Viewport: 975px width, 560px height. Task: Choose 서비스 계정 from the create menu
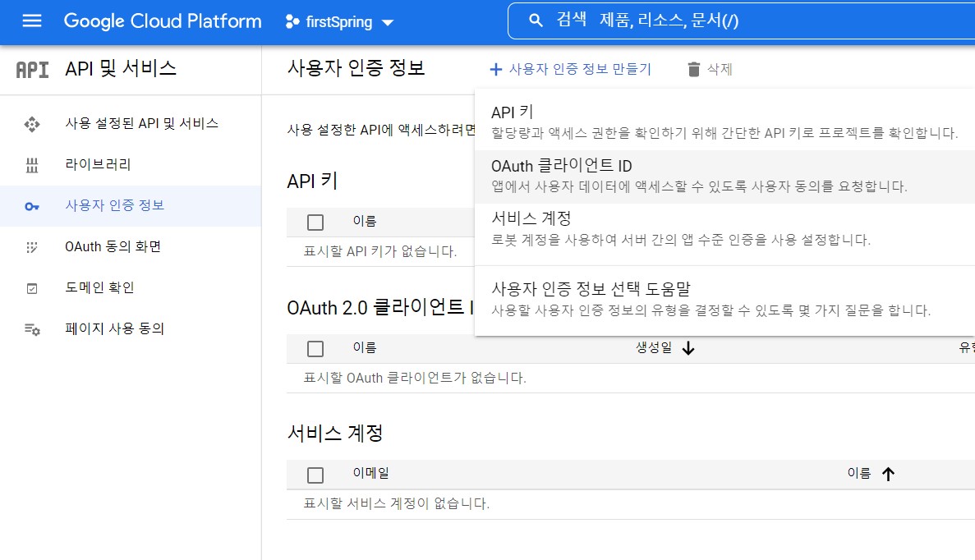(724, 229)
